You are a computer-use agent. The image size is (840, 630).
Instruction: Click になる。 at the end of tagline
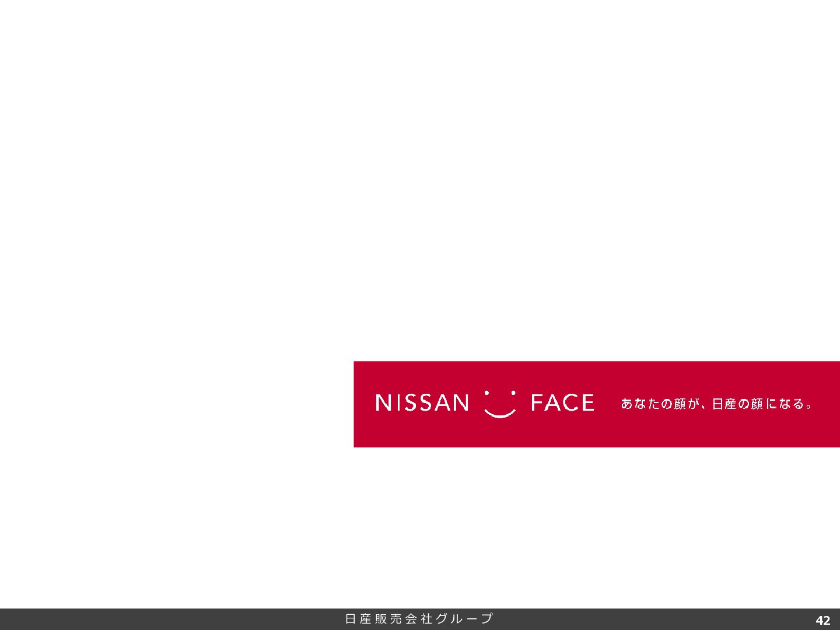789,404
